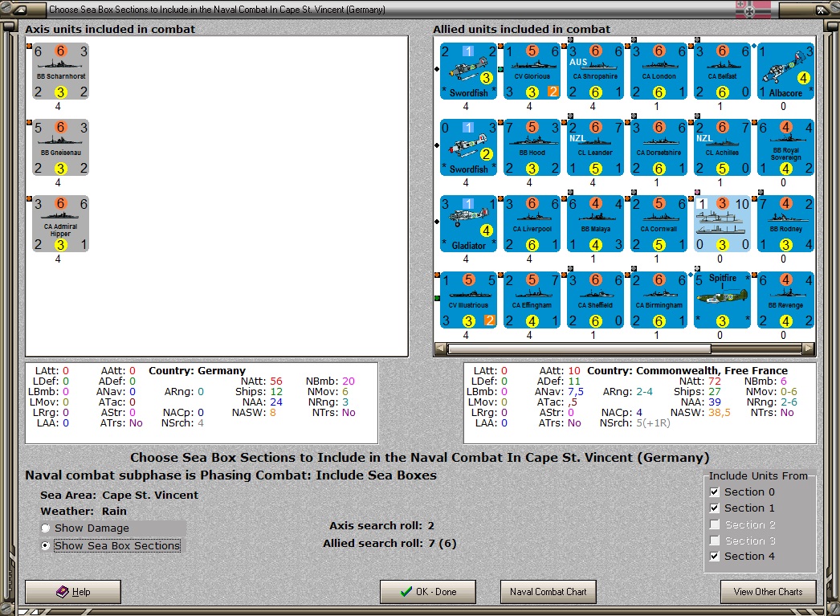Viewport: 840px width, 616px height.
Task: Click the "Axis search roll: 2" text
Action: click(x=381, y=526)
